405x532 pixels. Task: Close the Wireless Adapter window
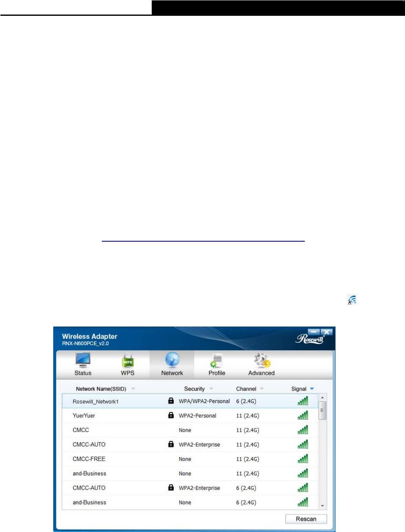[327, 332]
